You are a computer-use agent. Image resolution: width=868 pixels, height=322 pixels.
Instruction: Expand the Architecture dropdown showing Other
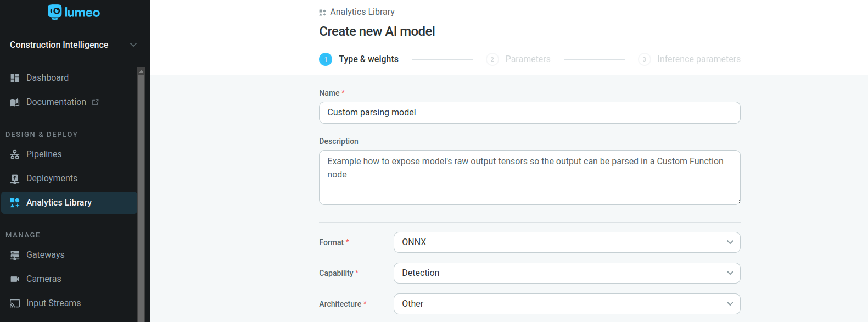567,304
